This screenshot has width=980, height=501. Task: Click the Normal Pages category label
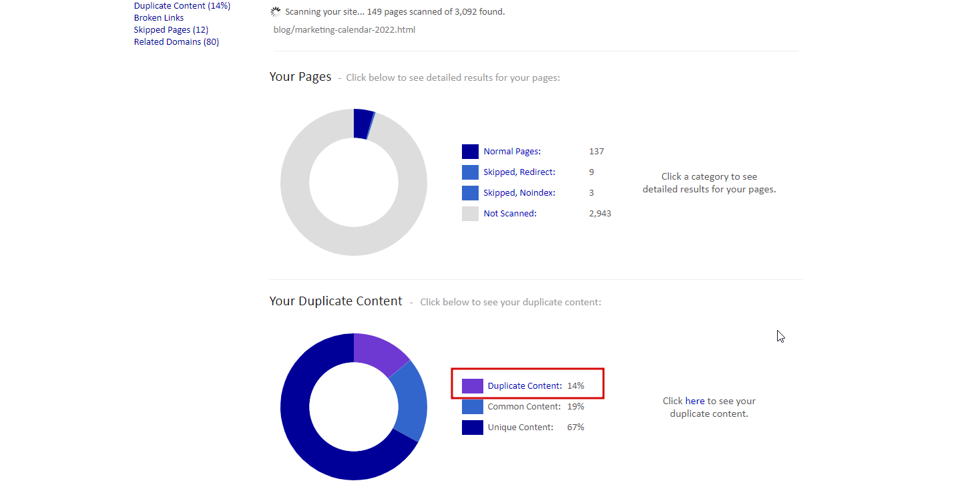point(511,151)
